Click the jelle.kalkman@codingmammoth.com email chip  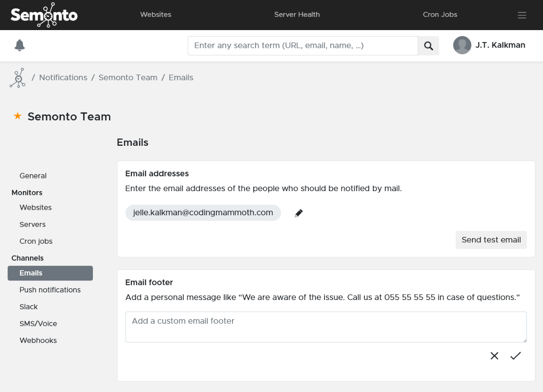tap(203, 213)
